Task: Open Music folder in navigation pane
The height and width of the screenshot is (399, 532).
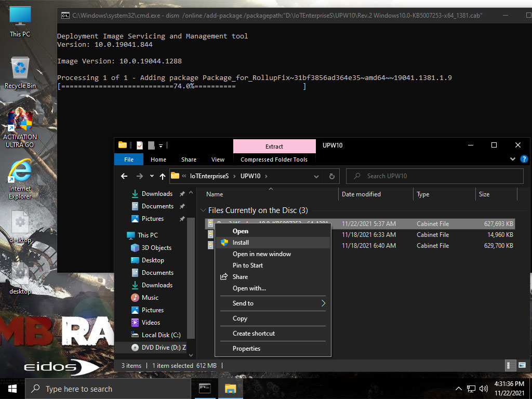Action: pyautogui.click(x=150, y=298)
